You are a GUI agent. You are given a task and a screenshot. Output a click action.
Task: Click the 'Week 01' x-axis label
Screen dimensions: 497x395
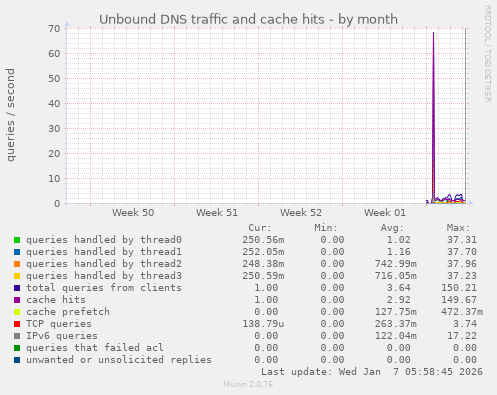click(385, 213)
